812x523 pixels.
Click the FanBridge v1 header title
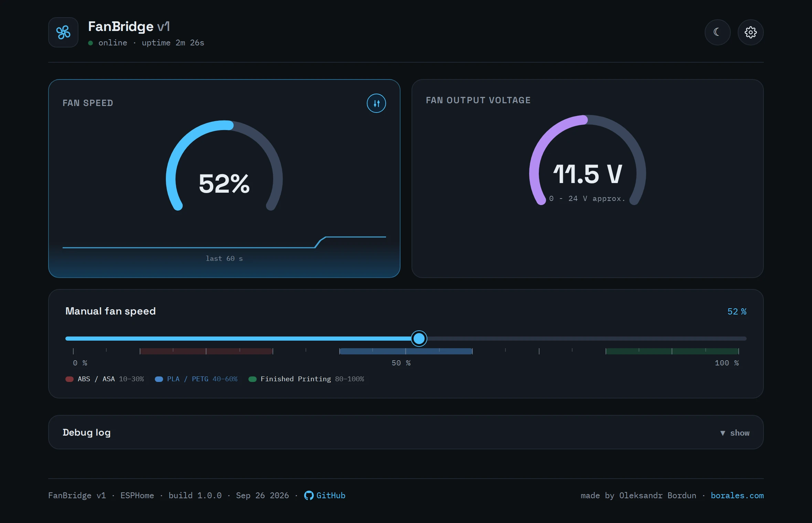pyautogui.click(x=129, y=26)
